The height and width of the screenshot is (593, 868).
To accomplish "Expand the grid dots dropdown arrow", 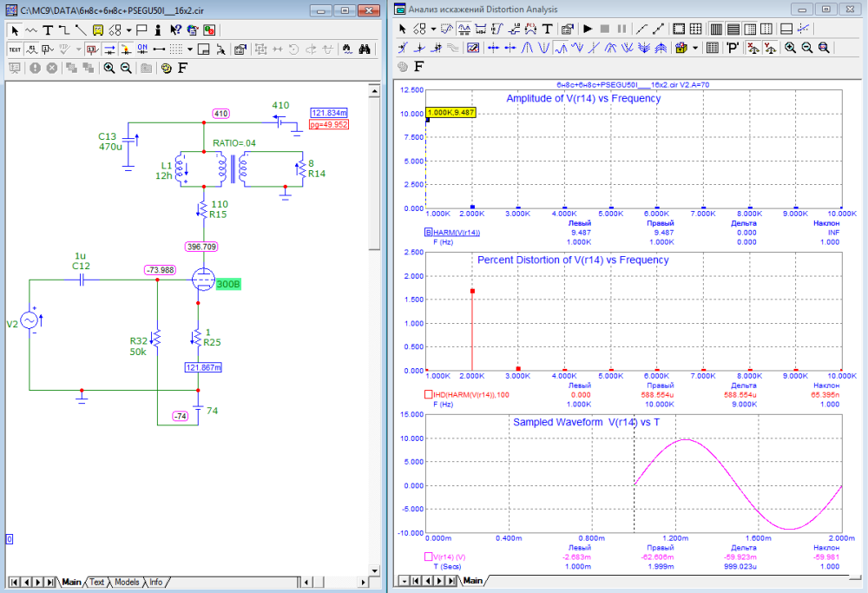I will click(x=189, y=49).
